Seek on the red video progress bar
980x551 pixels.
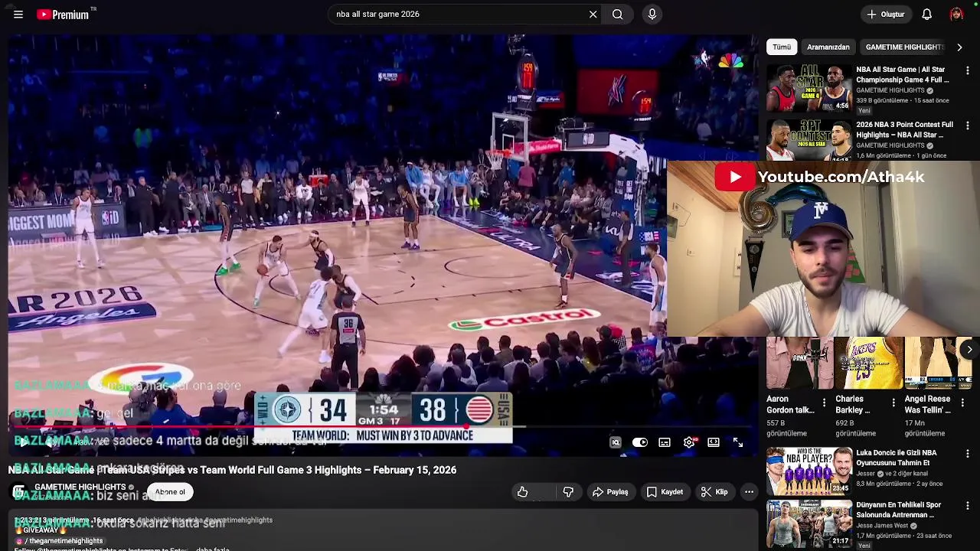coord(383,426)
